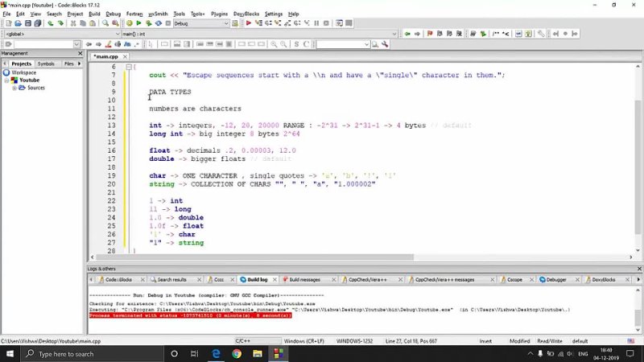Switch to the Debugger log tab
This screenshot has height=362, width=644.
pyautogui.click(x=556, y=279)
